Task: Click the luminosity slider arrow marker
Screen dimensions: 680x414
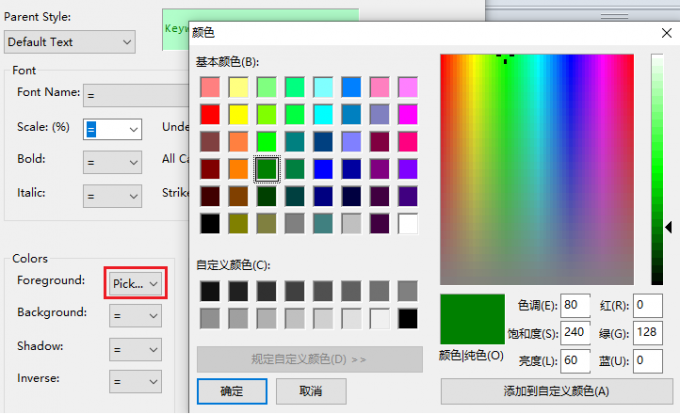Action: pyautogui.click(x=669, y=227)
